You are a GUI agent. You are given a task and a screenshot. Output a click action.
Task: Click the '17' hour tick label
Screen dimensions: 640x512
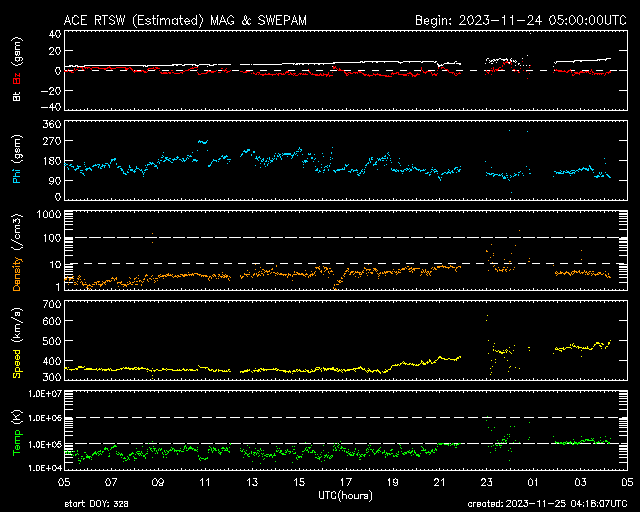click(346, 483)
